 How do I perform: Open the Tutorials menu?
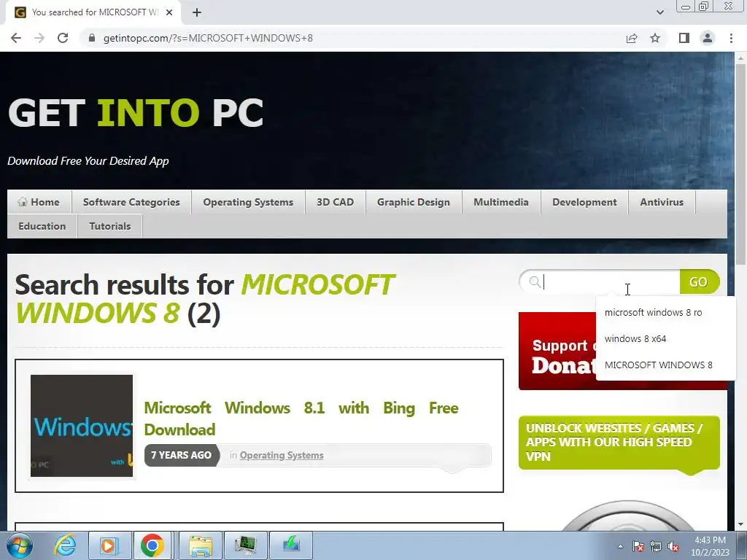point(110,226)
